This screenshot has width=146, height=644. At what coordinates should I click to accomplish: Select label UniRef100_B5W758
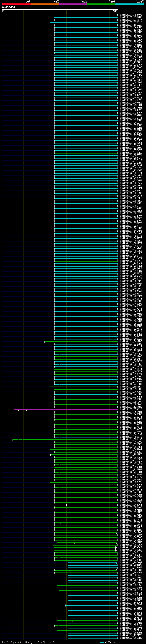[131, 621]
